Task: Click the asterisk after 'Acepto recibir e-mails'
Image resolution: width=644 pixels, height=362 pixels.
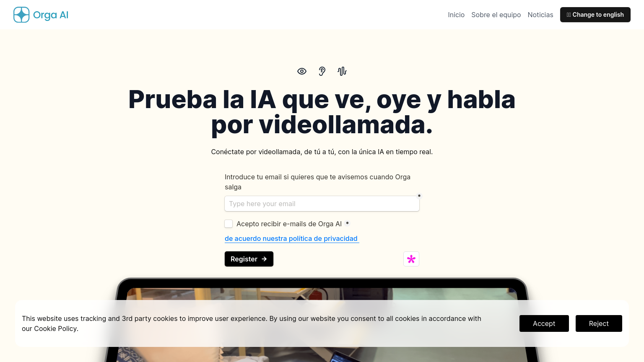Action: (x=347, y=223)
